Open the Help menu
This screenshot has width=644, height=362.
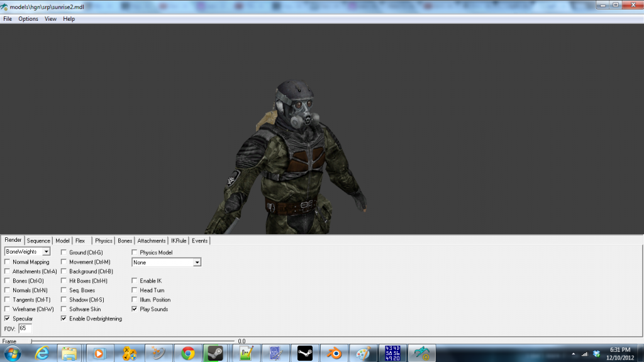[69, 19]
